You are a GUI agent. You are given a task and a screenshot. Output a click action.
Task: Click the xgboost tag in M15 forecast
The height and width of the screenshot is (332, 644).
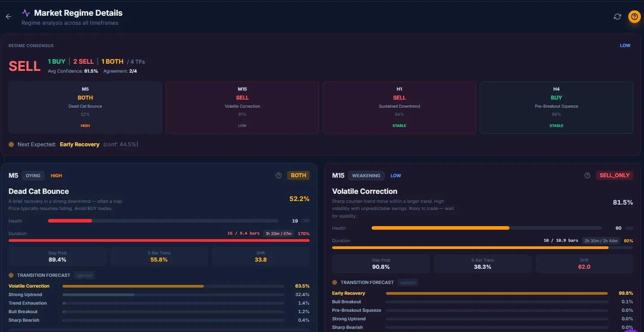[x=408, y=282]
